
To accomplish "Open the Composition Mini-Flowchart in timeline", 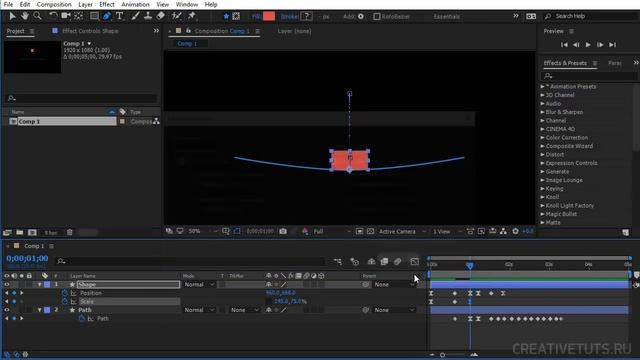I will pyautogui.click(x=338, y=262).
